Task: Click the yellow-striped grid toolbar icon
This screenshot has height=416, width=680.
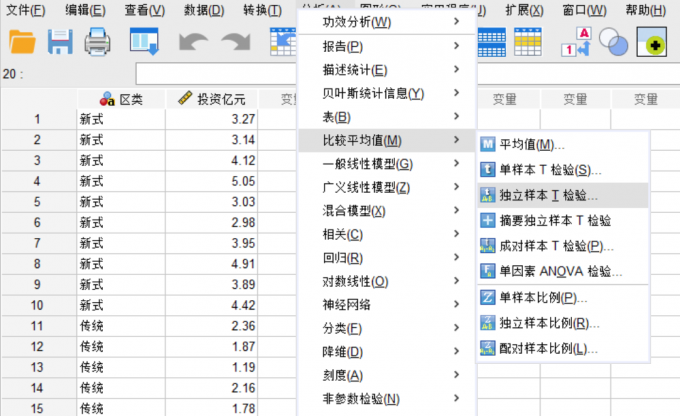Action: pyautogui.click(x=528, y=42)
